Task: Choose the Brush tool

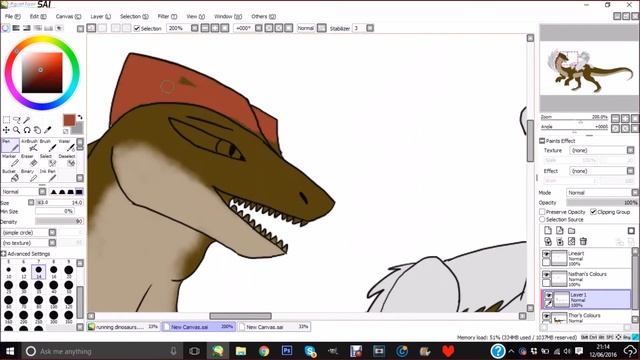Action: coord(47,145)
